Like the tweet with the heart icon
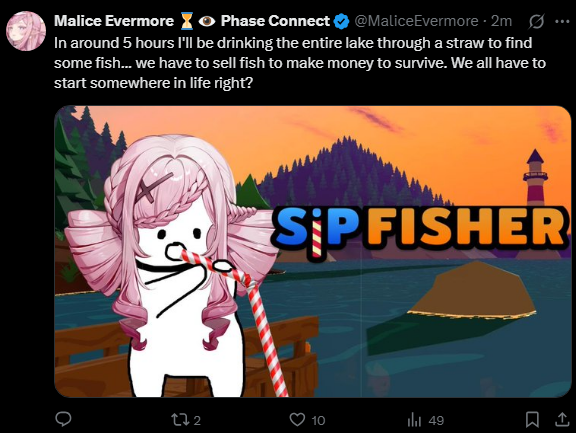576x433 pixels. [x=297, y=420]
